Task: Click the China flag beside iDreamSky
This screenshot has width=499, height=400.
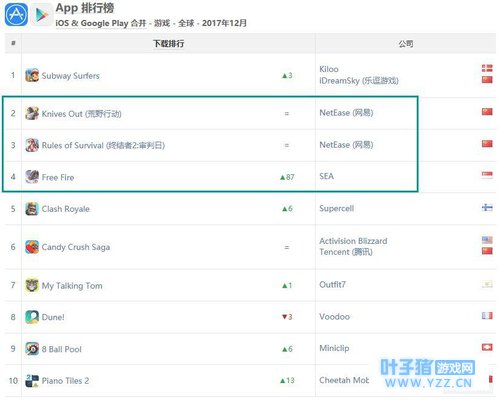Action: click(487, 80)
